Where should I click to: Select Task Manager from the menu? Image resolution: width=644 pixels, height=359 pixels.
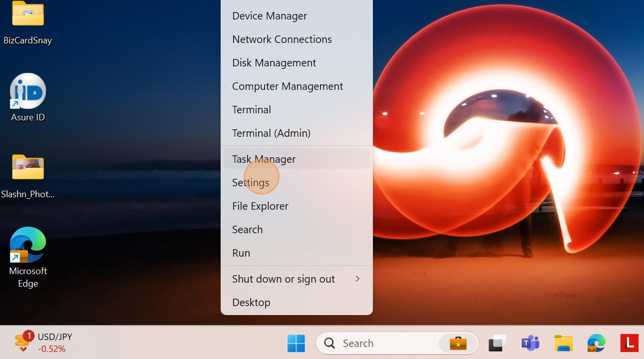click(x=264, y=159)
